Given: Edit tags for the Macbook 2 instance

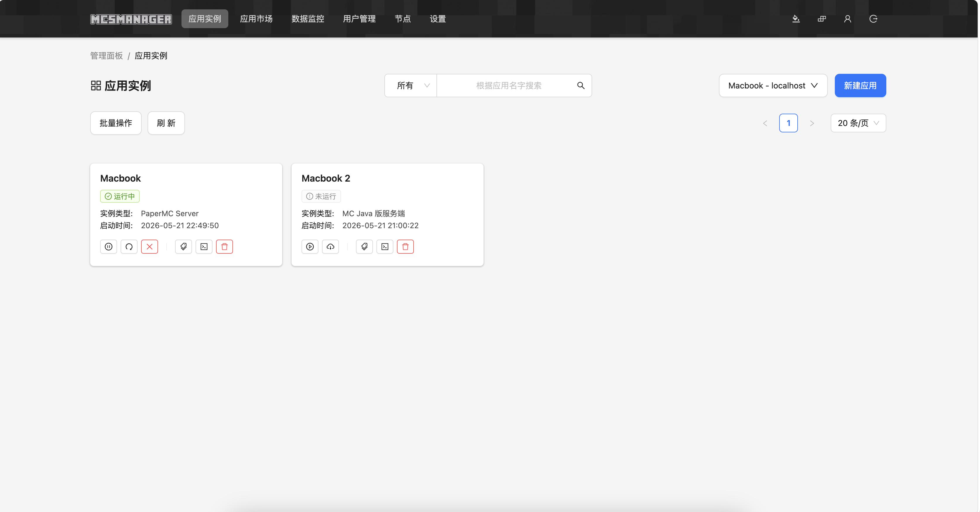Looking at the screenshot, I should pos(364,247).
